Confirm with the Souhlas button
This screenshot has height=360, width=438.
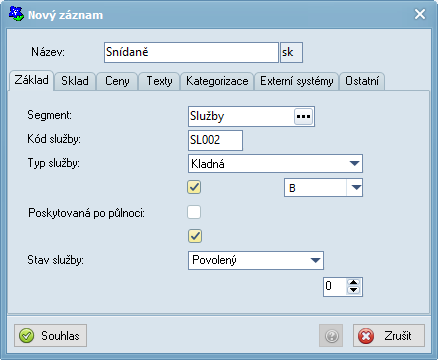tap(50, 336)
